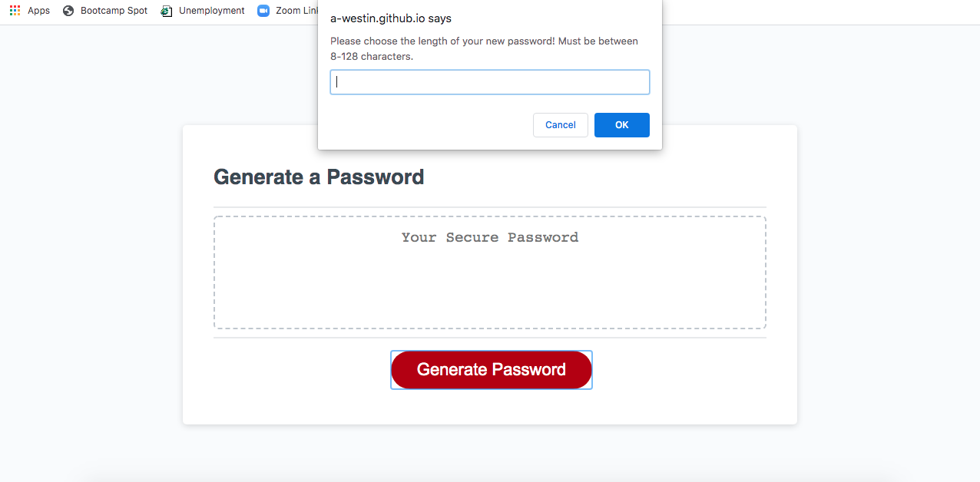Click the Generate a Password heading
Viewport: 980px width, 482px height.
point(319,177)
